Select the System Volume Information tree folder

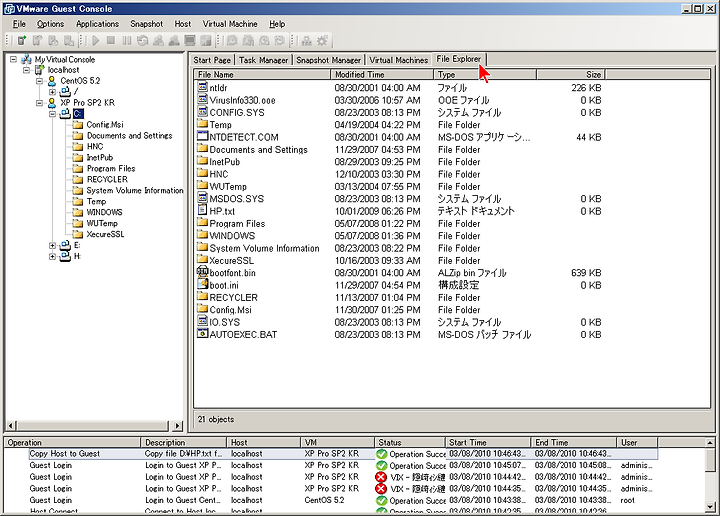135,190
